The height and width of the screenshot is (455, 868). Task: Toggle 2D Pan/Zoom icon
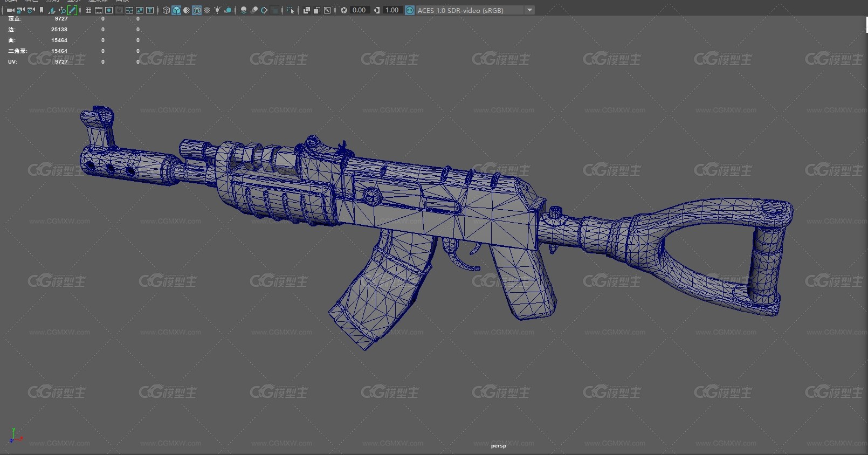pyautogui.click(x=62, y=10)
